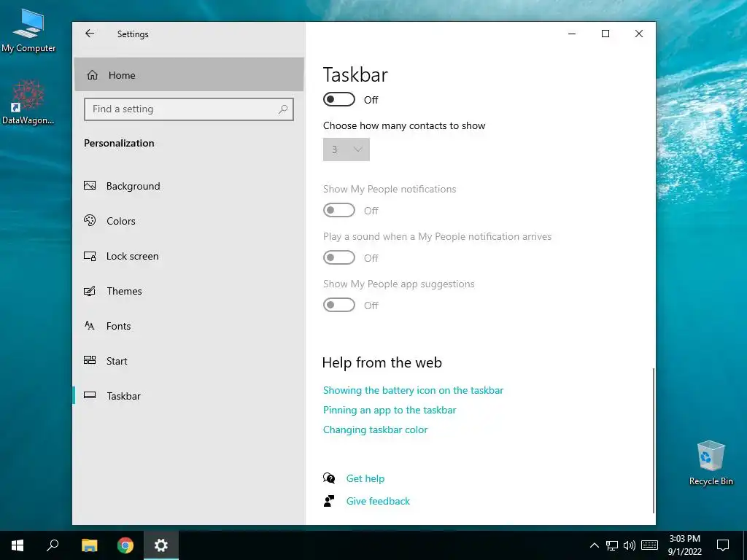The image size is (747, 560).
Task: Click the Give feedback link
Action: [379, 501]
